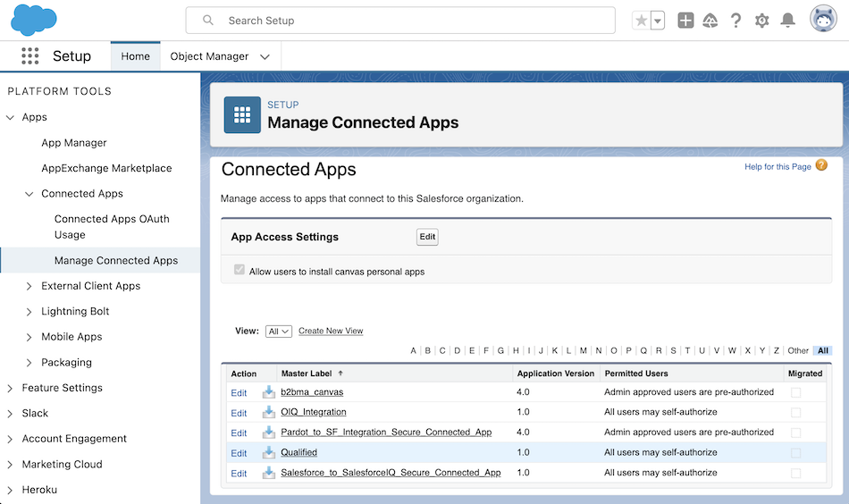Switch to the Object Manager tab
Screen dimensions: 849x504
[209, 56]
